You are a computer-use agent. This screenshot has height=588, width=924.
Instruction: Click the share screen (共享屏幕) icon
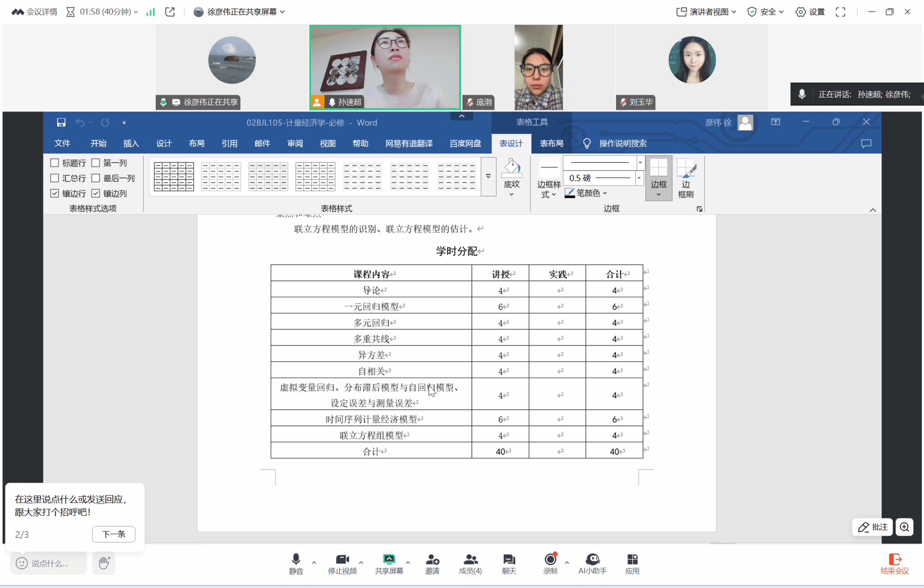389,564
